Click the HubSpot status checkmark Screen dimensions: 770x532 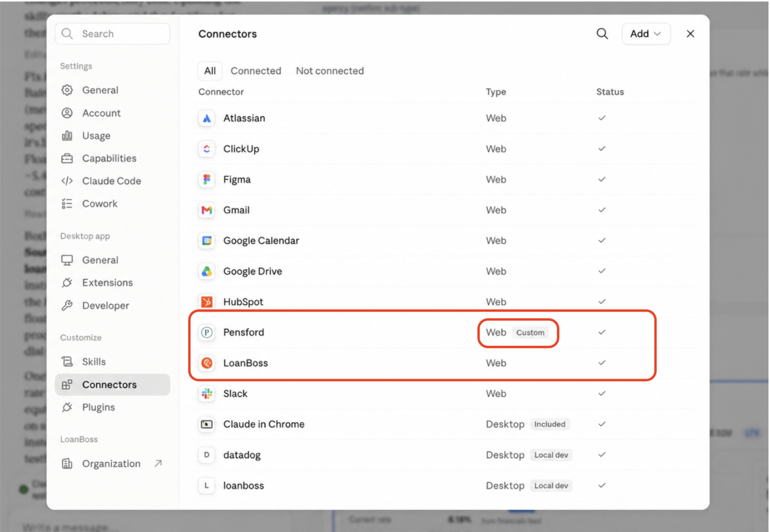coord(602,302)
